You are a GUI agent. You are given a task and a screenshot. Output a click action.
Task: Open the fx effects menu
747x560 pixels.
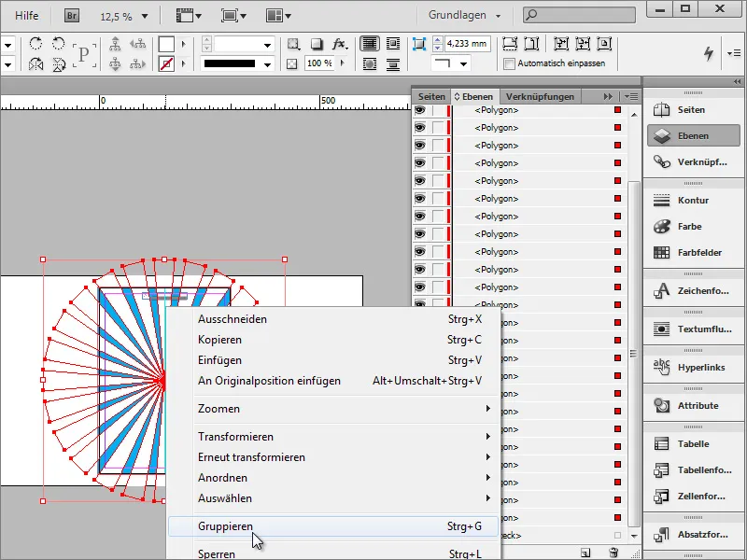(x=339, y=44)
